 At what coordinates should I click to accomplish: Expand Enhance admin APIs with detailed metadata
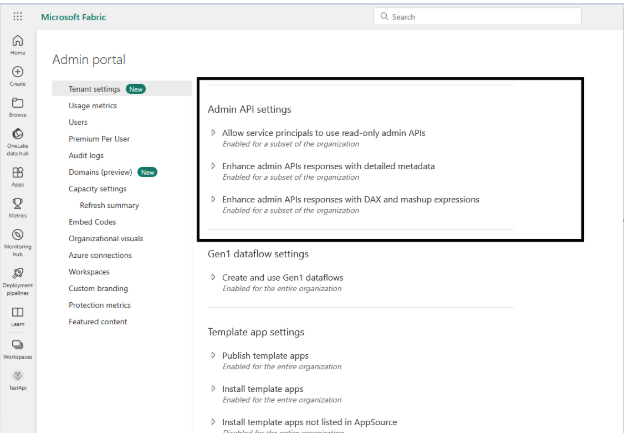click(213, 166)
